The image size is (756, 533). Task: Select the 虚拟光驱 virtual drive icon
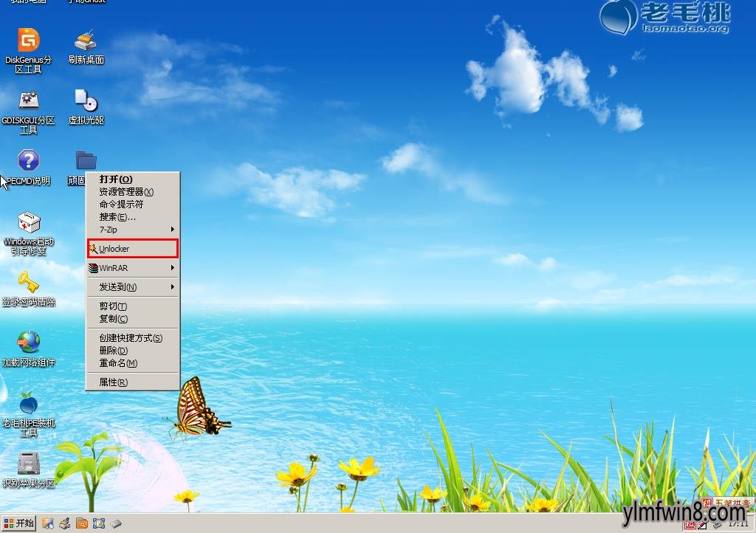point(86,107)
